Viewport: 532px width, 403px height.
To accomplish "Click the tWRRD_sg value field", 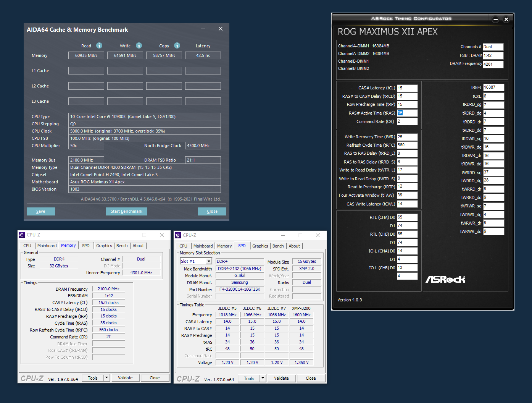I will click(494, 172).
